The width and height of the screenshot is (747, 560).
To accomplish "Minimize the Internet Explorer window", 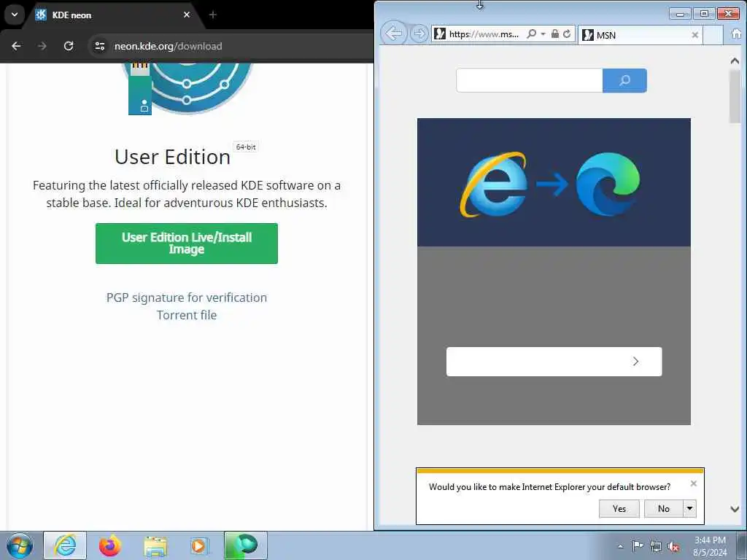I will (680, 14).
